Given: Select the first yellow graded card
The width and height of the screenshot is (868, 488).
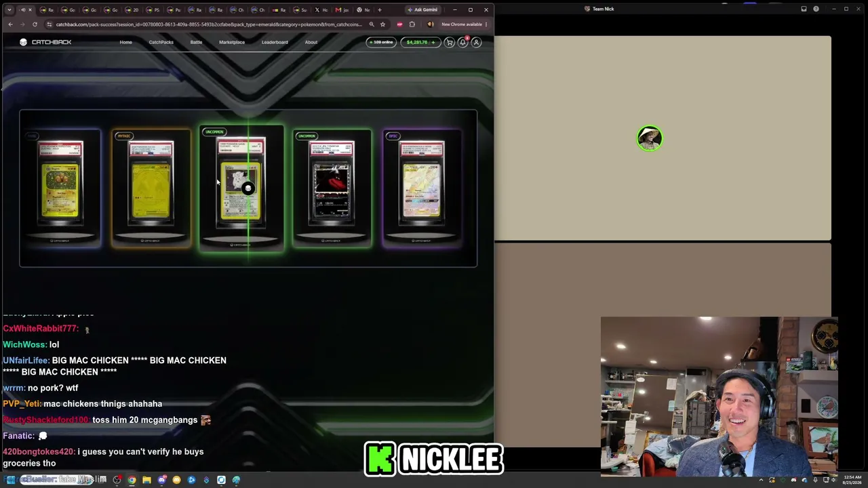Looking at the screenshot, I should pyautogui.click(x=61, y=188).
